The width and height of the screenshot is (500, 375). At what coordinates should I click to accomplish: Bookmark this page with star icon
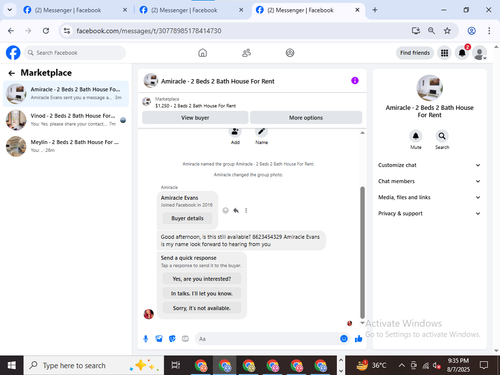pyautogui.click(x=447, y=31)
